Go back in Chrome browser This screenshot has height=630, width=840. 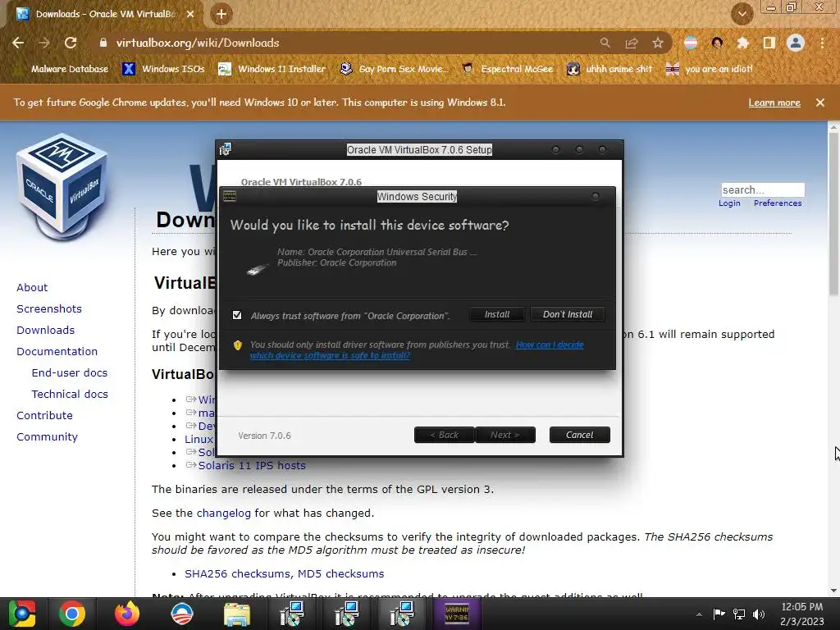(x=18, y=43)
